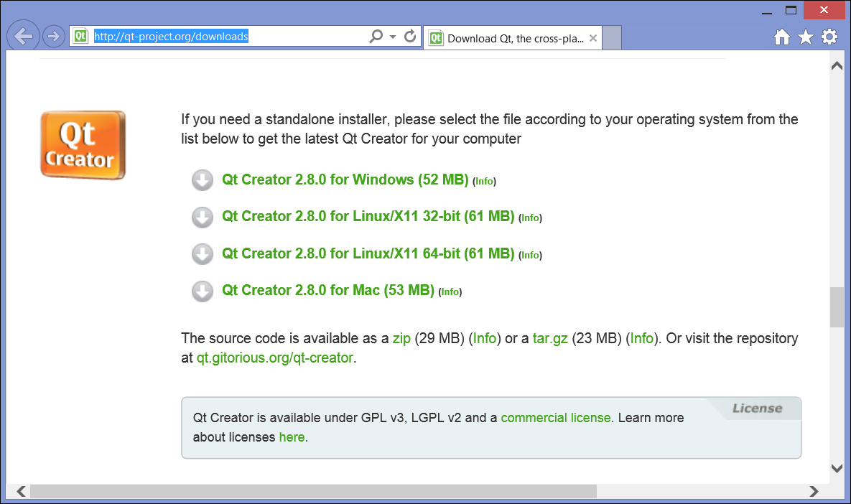Open address bar autocomplete dropdown arrow

tap(393, 37)
